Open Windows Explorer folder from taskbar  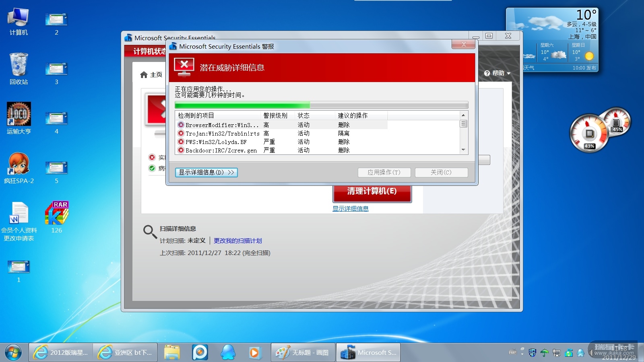tap(172, 352)
